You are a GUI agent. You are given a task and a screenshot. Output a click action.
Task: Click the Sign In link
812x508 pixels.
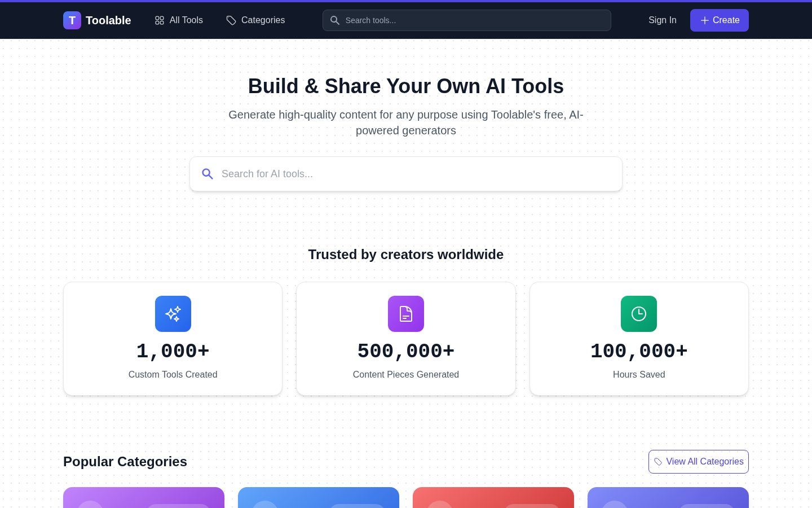tap(663, 20)
